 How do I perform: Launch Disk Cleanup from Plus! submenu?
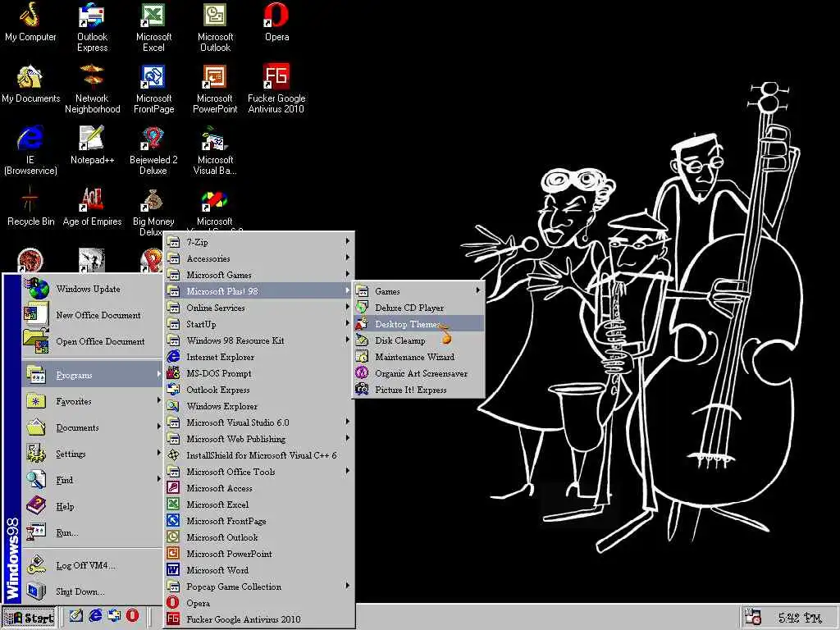(x=418, y=340)
